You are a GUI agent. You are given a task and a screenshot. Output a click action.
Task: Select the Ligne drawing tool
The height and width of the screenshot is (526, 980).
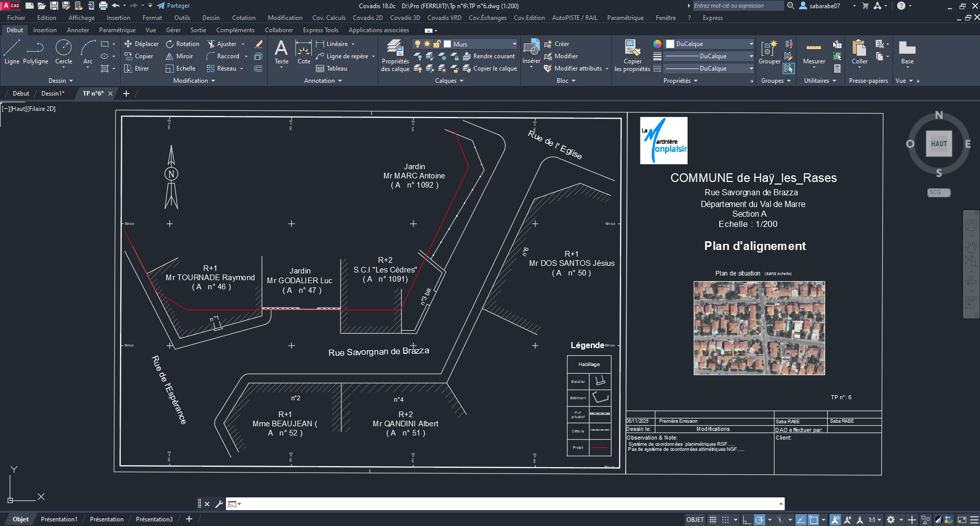12,53
